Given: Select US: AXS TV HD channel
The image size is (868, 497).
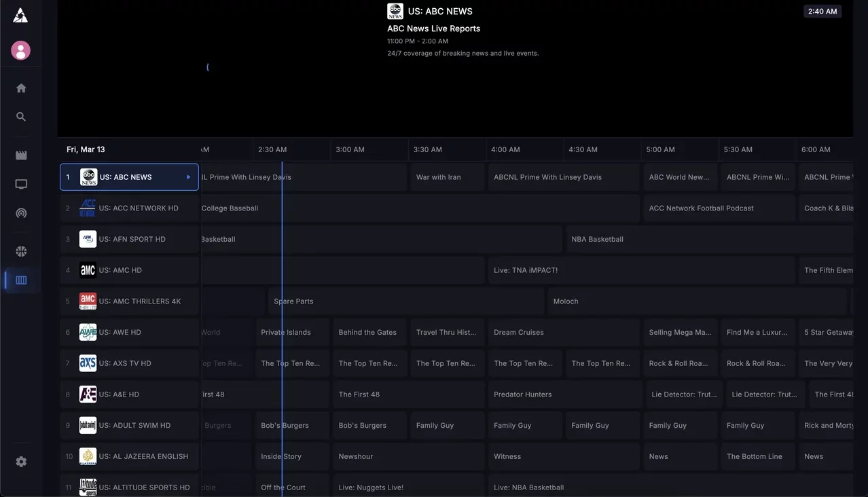Looking at the screenshot, I should click(129, 363).
